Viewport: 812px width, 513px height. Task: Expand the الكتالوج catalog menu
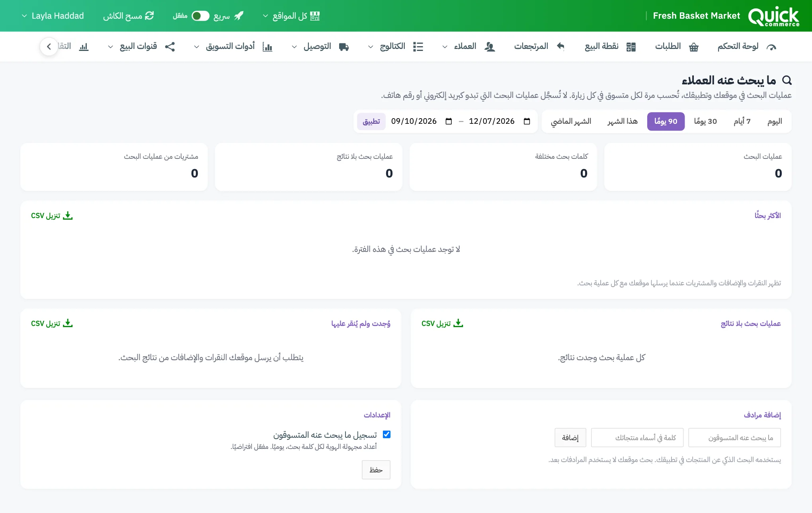tap(395, 47)
